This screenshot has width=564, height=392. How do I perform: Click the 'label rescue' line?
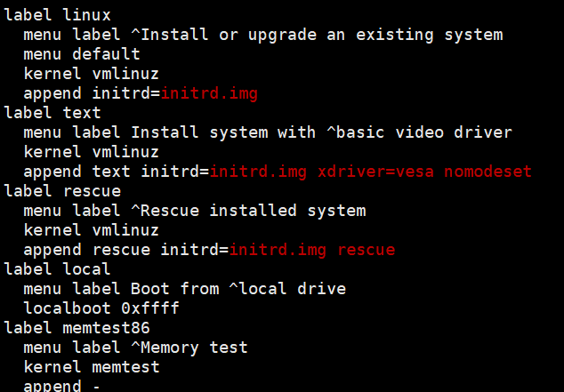pos(62,191)
